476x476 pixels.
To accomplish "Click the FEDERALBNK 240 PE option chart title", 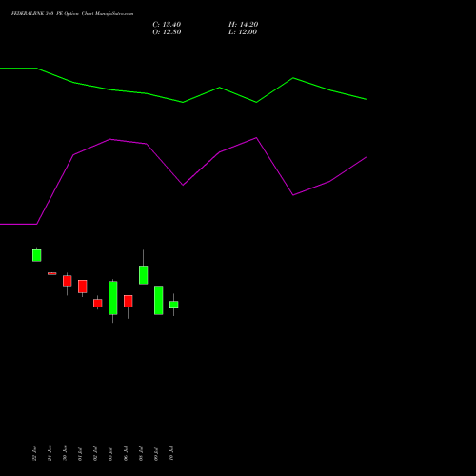I will pyautogui.click(x=72, y=13).
